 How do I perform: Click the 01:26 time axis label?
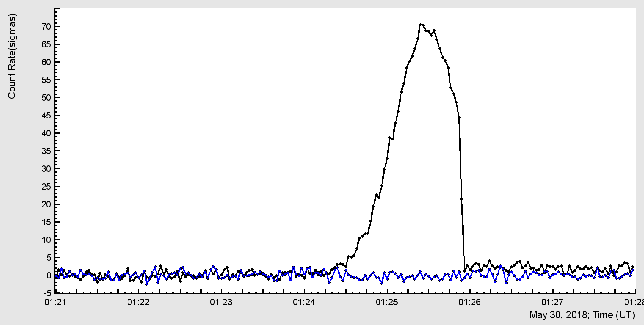[470, 302]
